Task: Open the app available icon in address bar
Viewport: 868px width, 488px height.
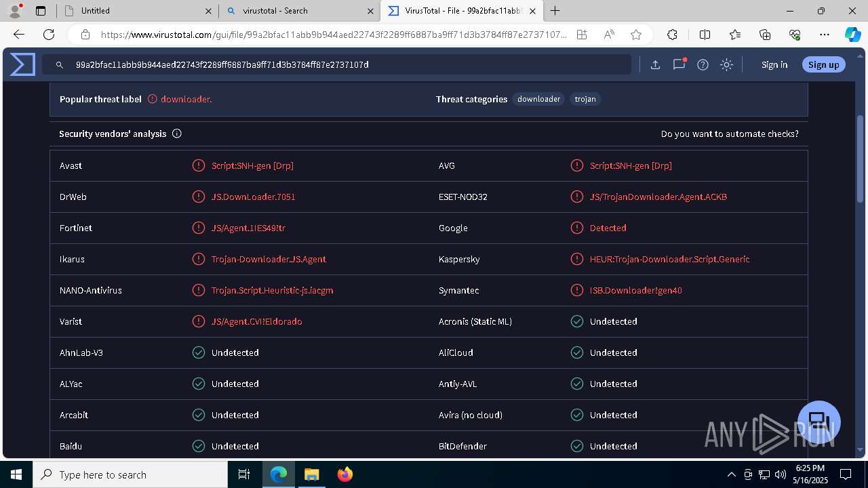Action: 582,35
